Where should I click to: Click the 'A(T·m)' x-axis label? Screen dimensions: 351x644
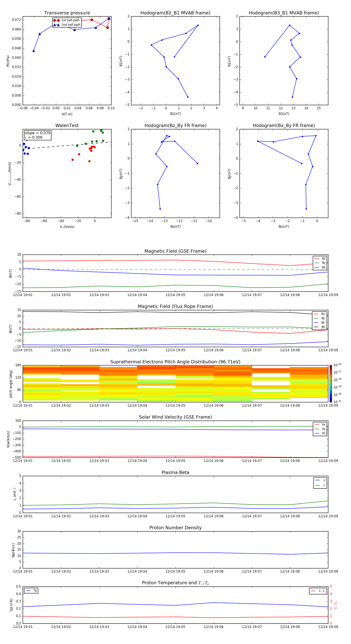(x=67, y=114)
